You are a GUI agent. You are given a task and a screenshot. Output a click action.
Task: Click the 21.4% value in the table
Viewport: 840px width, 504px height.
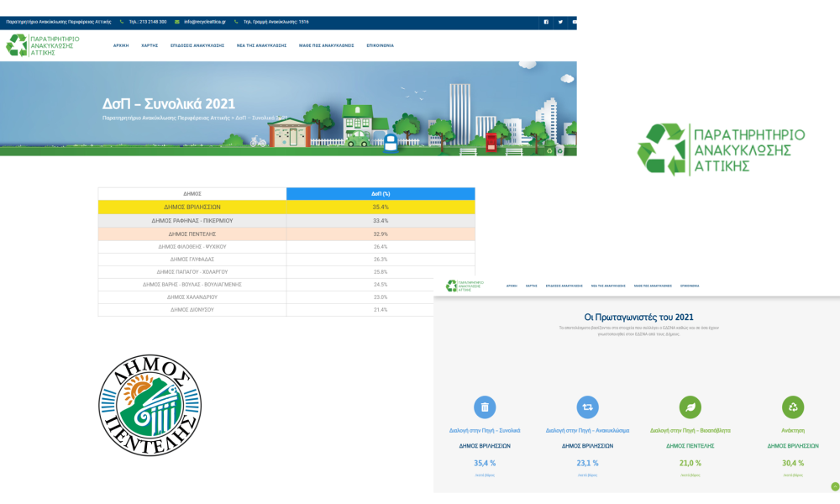381,310
